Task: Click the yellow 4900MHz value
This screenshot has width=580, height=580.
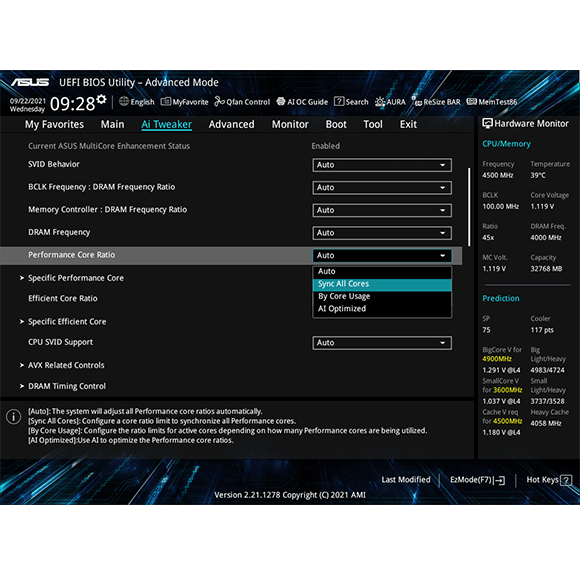Action: 497,359
